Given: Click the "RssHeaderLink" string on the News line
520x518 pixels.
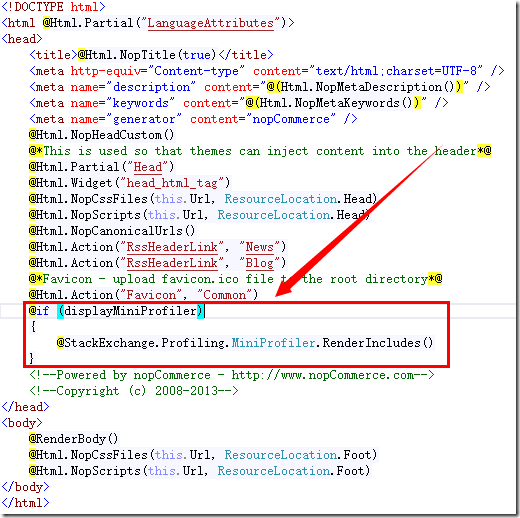Looking at the screenshot, I should 172,247.
